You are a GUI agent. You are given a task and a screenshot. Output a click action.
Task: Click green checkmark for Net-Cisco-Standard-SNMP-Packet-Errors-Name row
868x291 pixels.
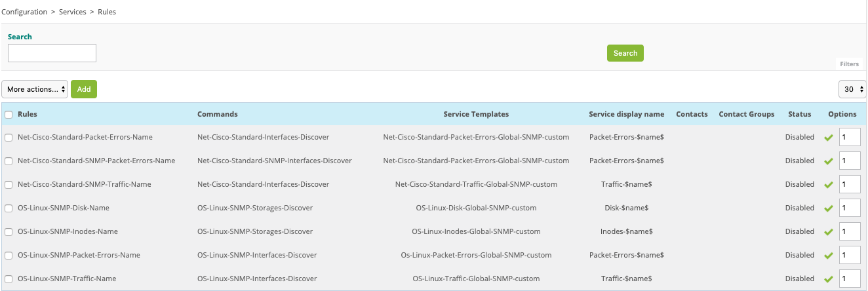[829, 161]
